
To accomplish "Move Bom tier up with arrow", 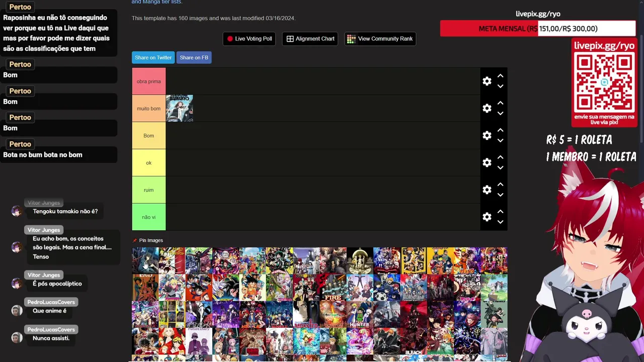I will pyautogui.click(x=500, y=130).
